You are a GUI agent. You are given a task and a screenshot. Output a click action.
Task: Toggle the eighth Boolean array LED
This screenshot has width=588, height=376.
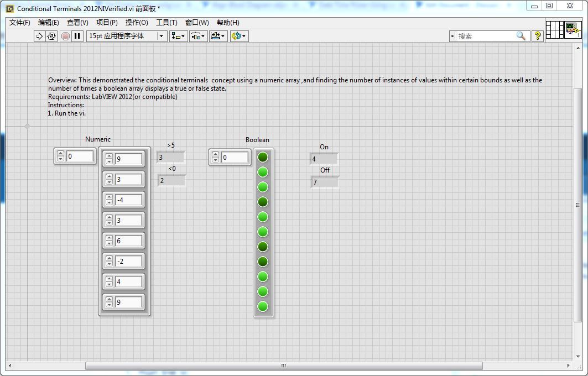263,262
